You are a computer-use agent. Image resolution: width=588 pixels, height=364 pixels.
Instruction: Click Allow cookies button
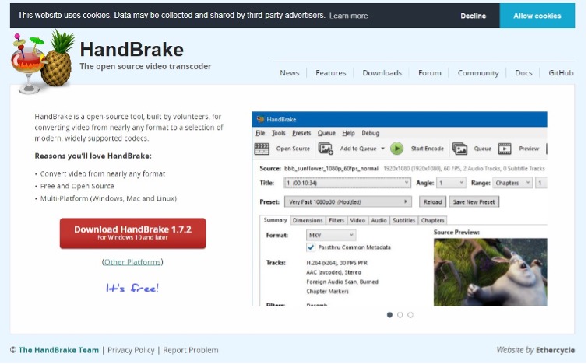[x=537, y=16]
